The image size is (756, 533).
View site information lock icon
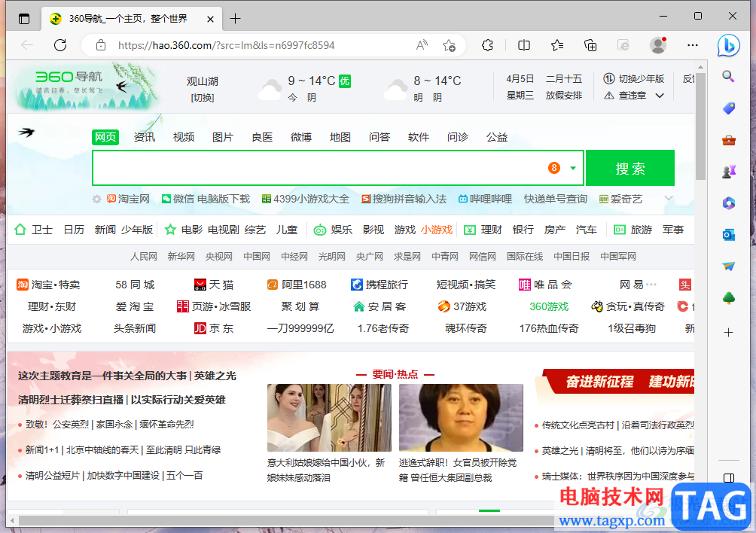[101, 45]
